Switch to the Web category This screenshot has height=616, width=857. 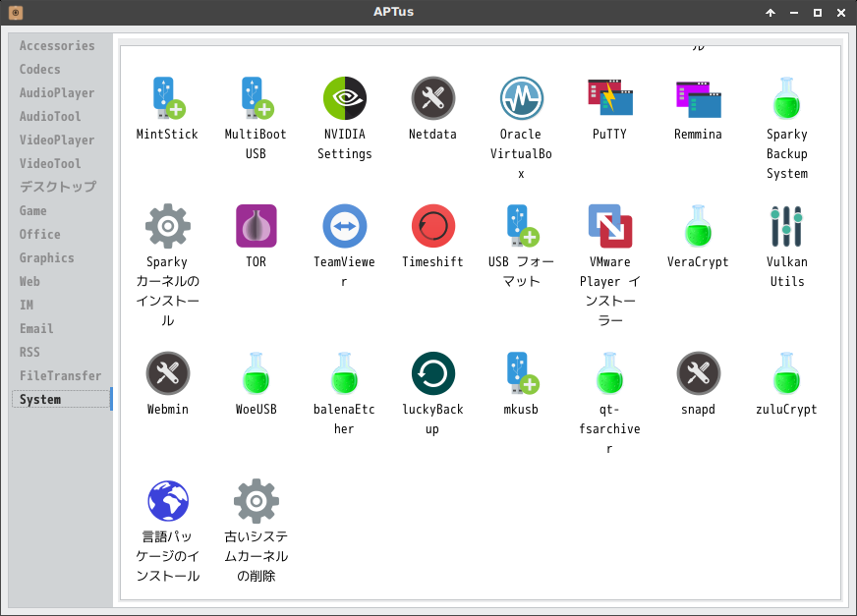coord(30,281)
